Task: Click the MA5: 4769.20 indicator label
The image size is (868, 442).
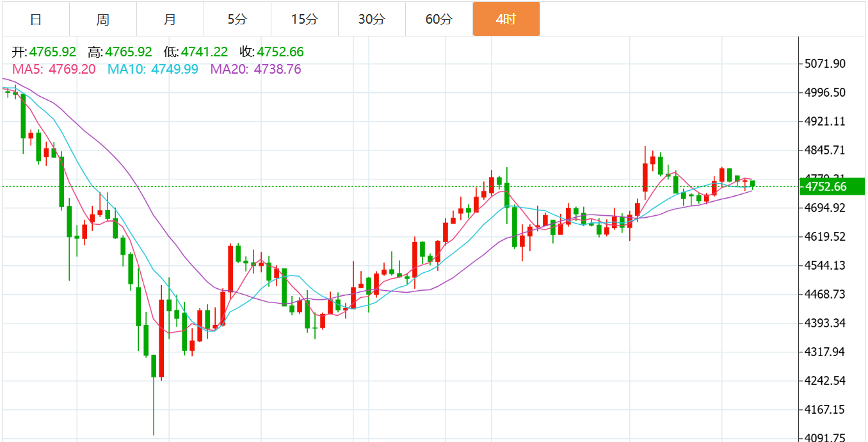Action: pyautogui.click(x=54, y=69)
